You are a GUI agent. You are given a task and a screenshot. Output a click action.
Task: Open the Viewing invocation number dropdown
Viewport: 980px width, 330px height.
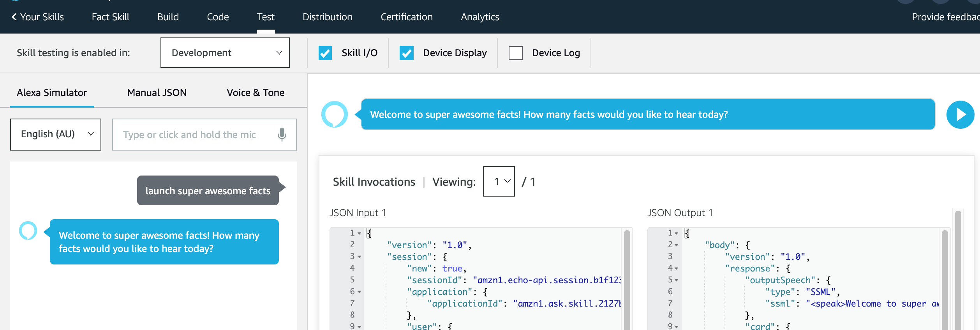pyautogui.click(x=499, y=181)
